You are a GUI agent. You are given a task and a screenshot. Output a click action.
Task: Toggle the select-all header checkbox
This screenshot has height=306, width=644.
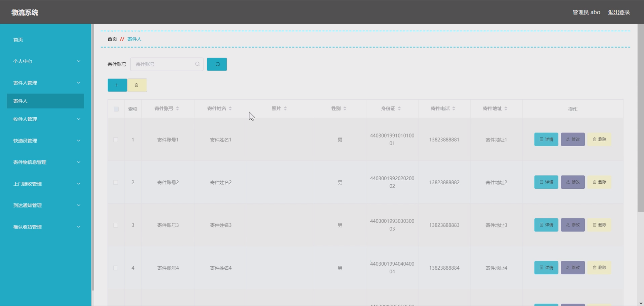click(116, 109)
